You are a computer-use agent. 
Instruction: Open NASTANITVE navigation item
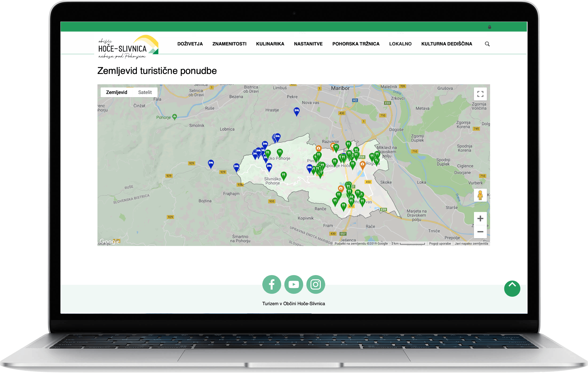point(308,44)
